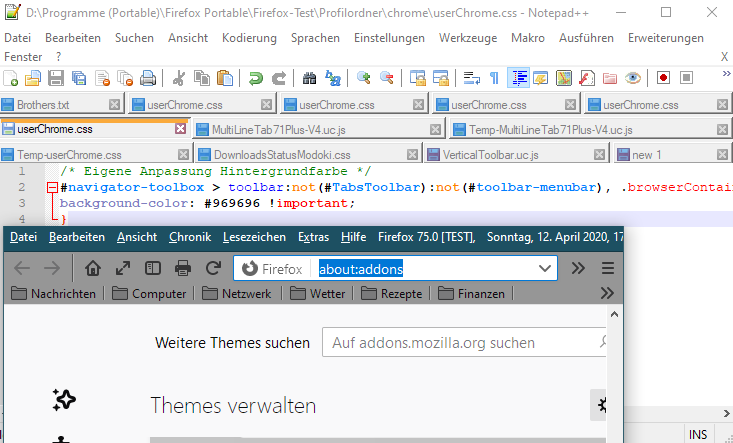This screenshot has height=443, width=733.
Task: Click the Print icon in Notepad++ toolbar
Action: pyautogui.click(x=147, y=78)
